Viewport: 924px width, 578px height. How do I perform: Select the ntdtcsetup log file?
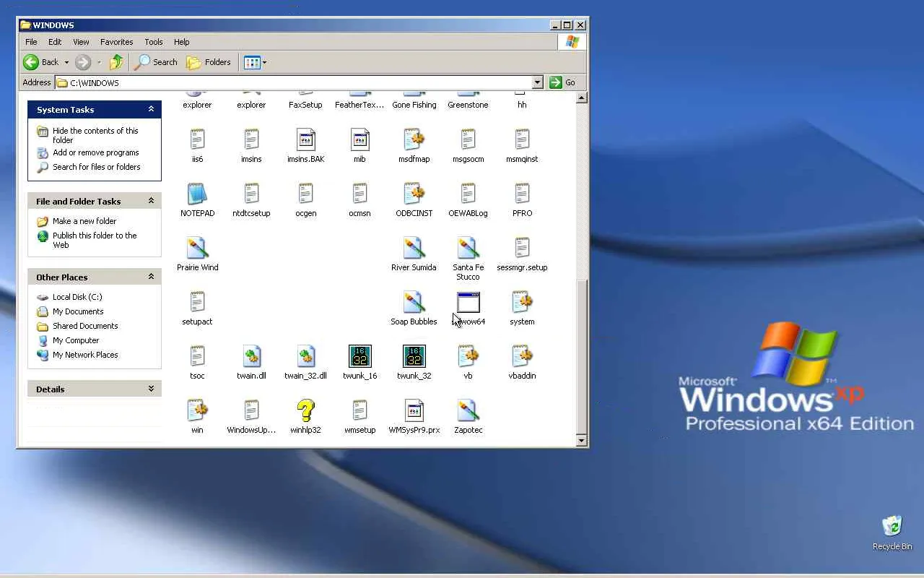click(x=251, y=194)
